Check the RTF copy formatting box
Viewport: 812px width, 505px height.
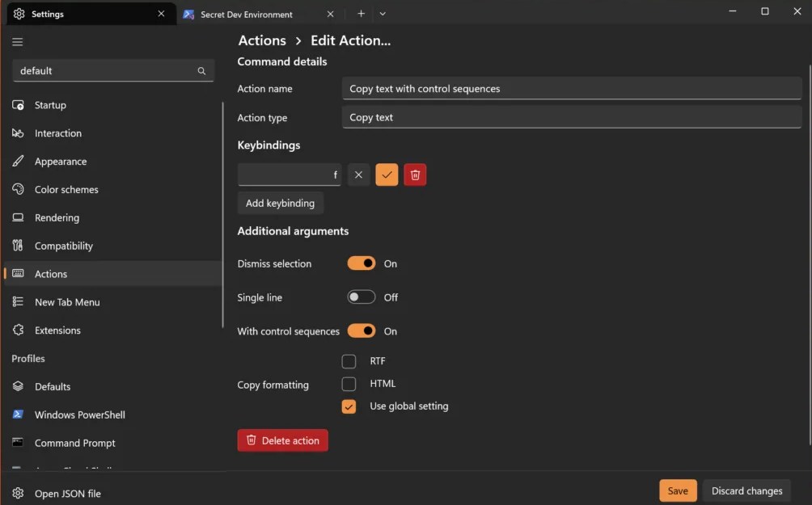tap(349, 361)
